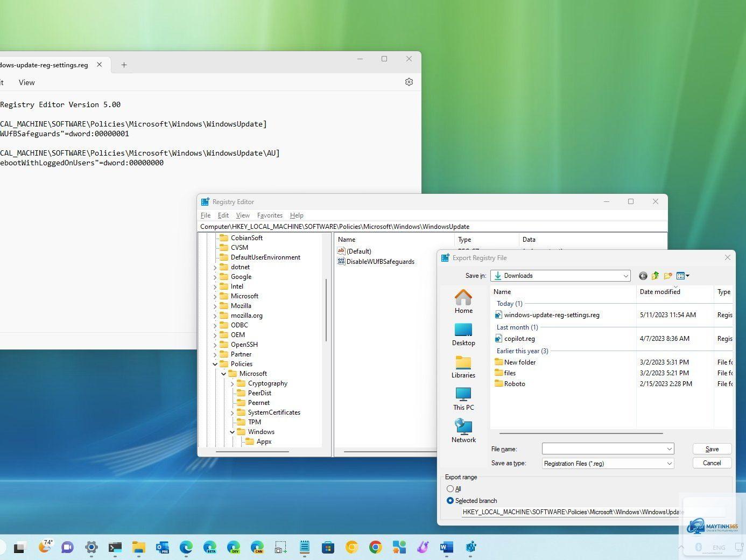Image resolution: width=746 pixels, height=560 pixels.
Task: Open Settings gear from the taskbar
Action: (x=92, y=548)
